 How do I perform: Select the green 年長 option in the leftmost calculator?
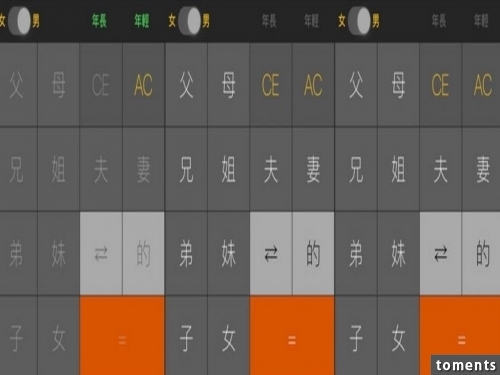[x=99, y=21]
